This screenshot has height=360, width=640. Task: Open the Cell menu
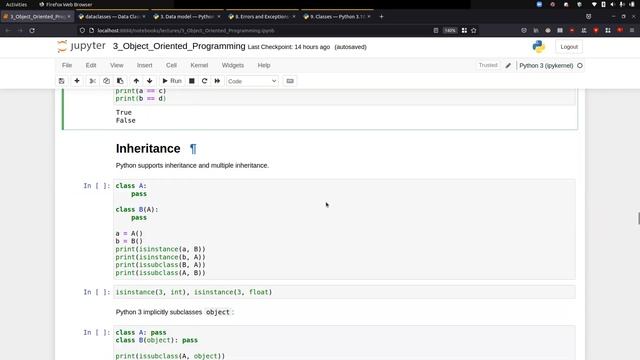171,65
